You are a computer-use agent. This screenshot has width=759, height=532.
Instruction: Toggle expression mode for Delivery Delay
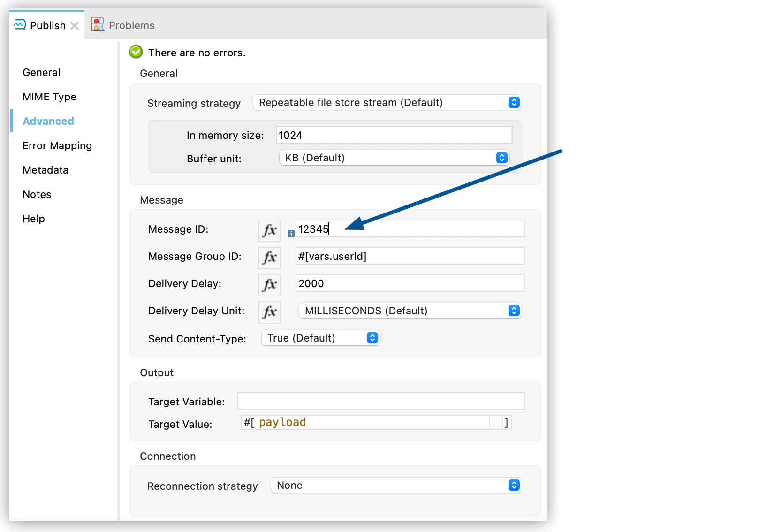269,285
